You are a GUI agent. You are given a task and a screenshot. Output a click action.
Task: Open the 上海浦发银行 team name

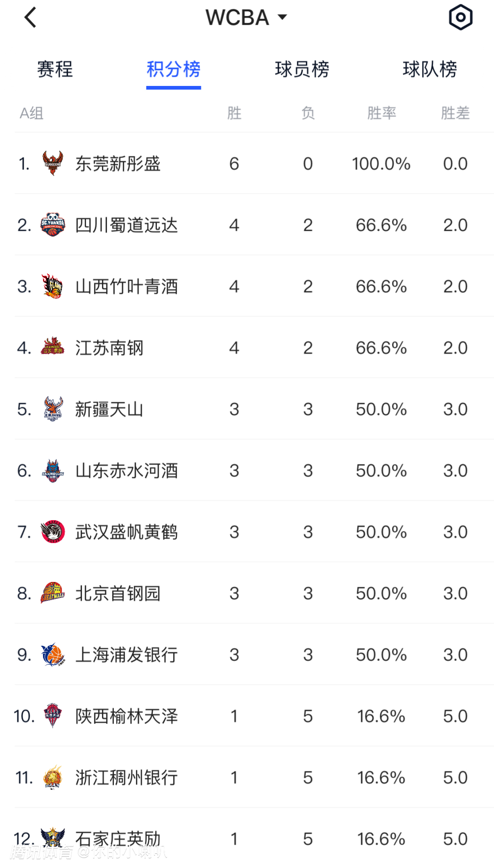pyautogui.click(x=126, y=655)
